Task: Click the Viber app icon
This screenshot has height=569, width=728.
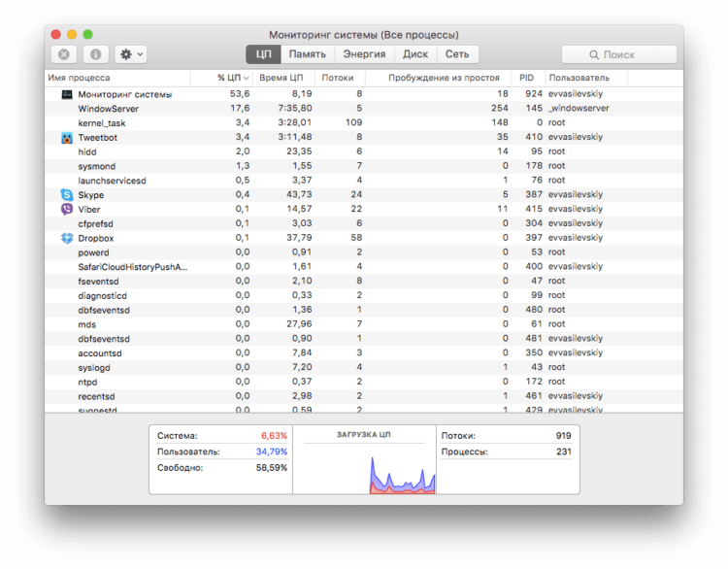Action: click(67, 209)
